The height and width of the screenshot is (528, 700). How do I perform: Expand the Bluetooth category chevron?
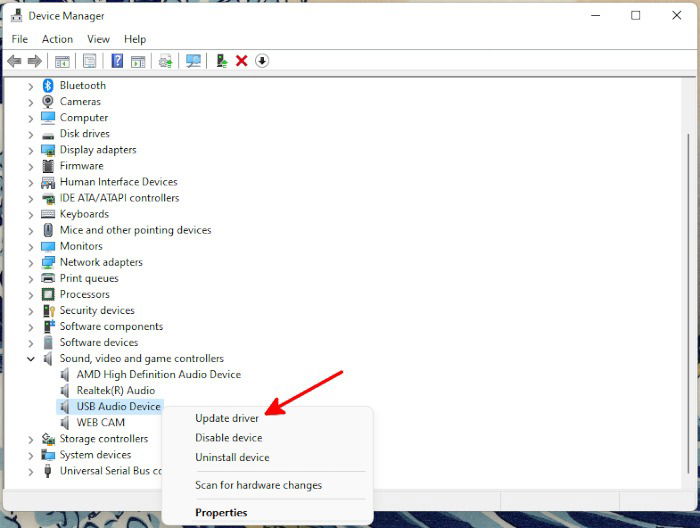pyautogui.click(x=30, y=86)
